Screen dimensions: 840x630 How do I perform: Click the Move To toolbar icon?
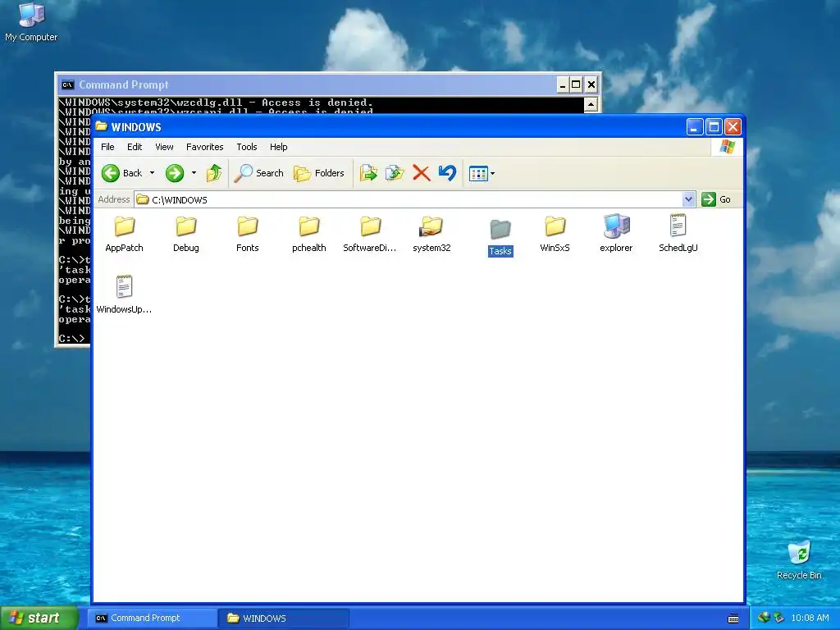[x=368, y=173]
